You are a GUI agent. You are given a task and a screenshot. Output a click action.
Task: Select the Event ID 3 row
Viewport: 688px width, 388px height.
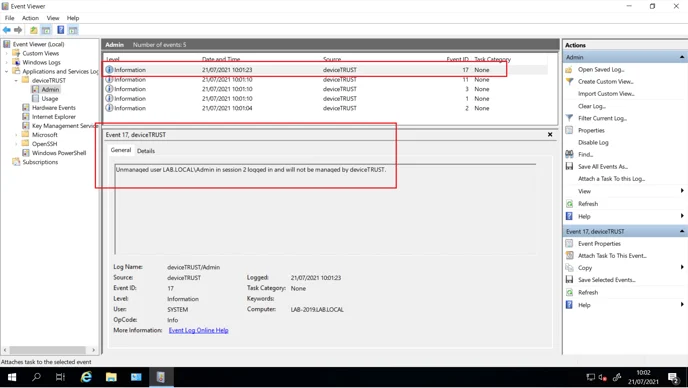(x=325, y=89)
